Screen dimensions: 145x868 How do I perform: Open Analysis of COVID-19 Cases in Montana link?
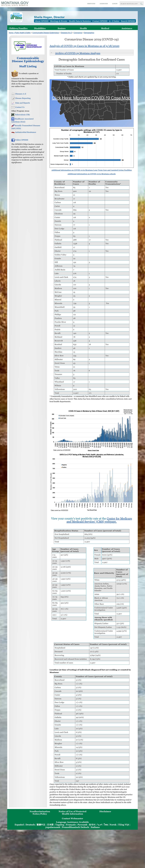point(84,46)
